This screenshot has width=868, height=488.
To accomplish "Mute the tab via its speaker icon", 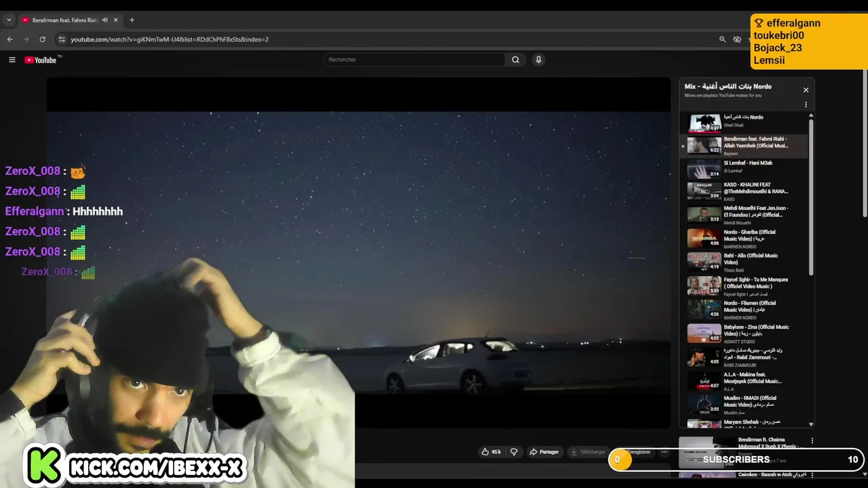I will coord(104,20).
